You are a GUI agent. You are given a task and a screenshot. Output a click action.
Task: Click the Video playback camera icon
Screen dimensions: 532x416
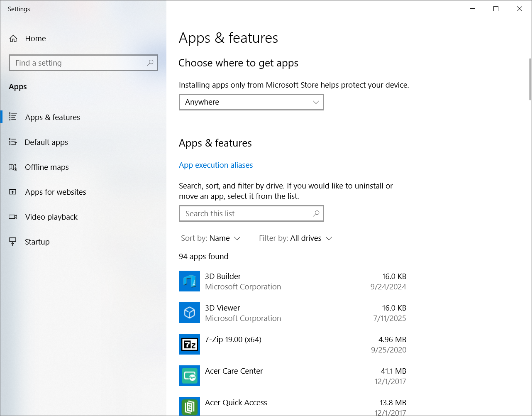(13, 217)
